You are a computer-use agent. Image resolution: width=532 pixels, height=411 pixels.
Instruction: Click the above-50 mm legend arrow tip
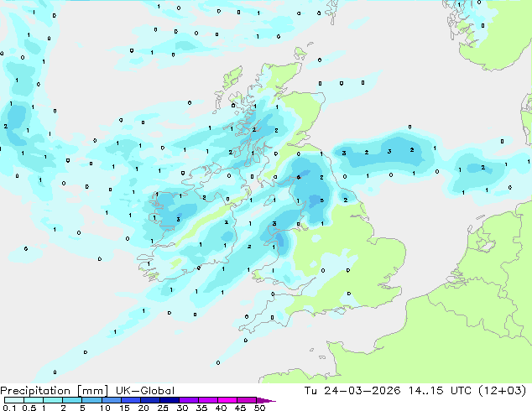pyautogui.click(x=266, y=400)
